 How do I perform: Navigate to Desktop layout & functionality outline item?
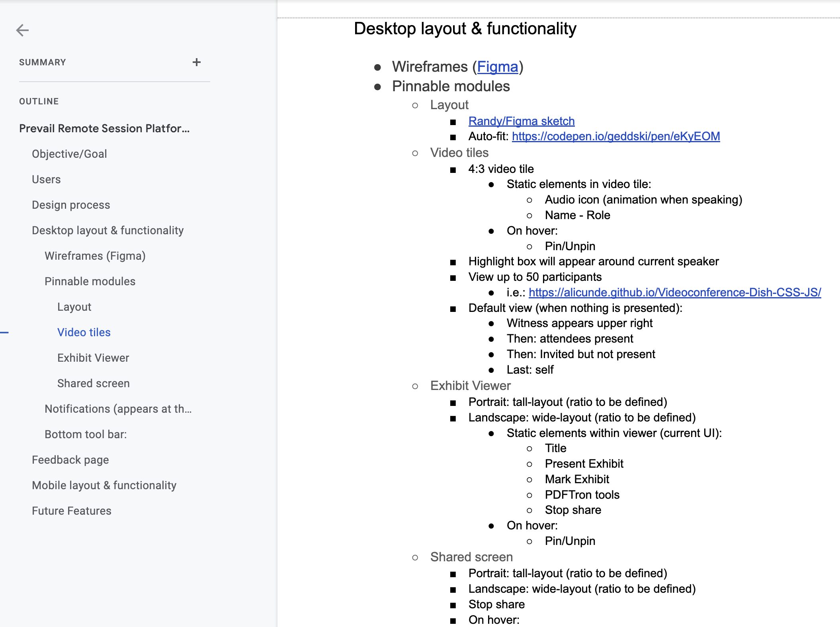pyautogui.click(x=107, y=230)
